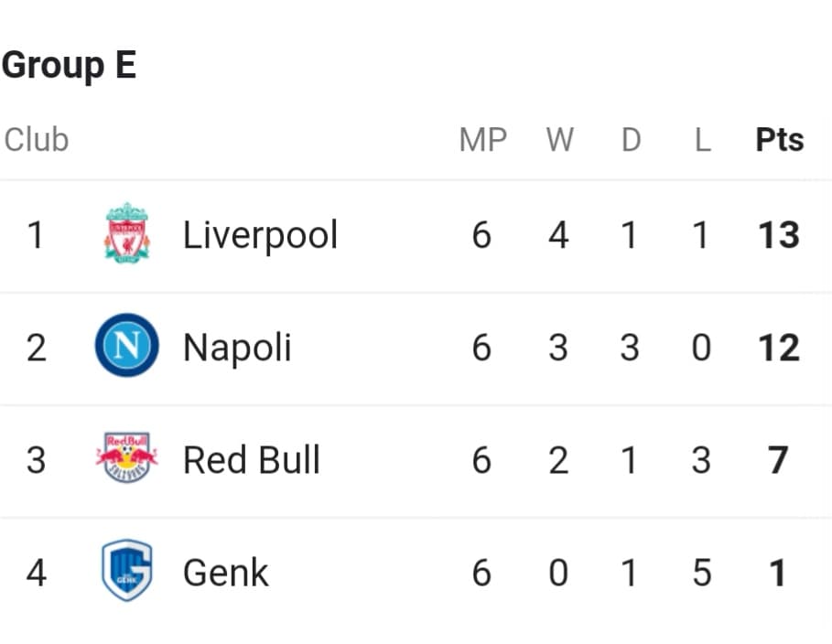Open the Napoli team name link
Viewport: 832px width, 644px height.
point(237,348)
